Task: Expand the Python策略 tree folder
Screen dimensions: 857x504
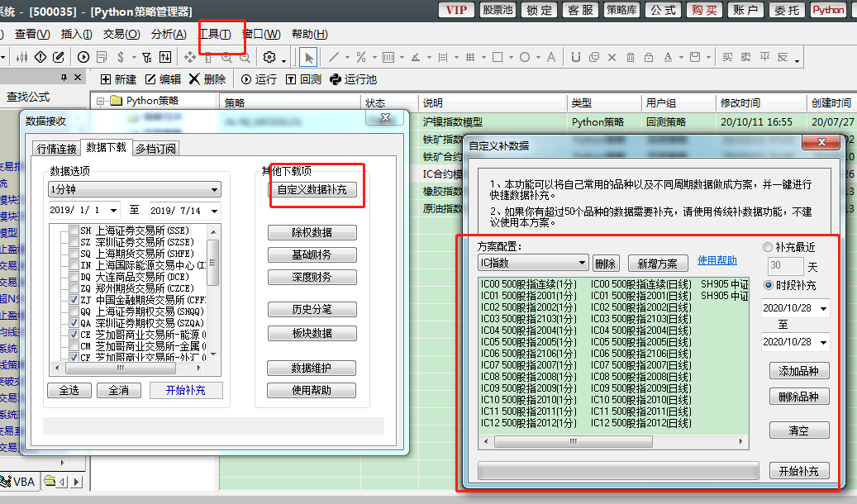Action: [101, 102]
